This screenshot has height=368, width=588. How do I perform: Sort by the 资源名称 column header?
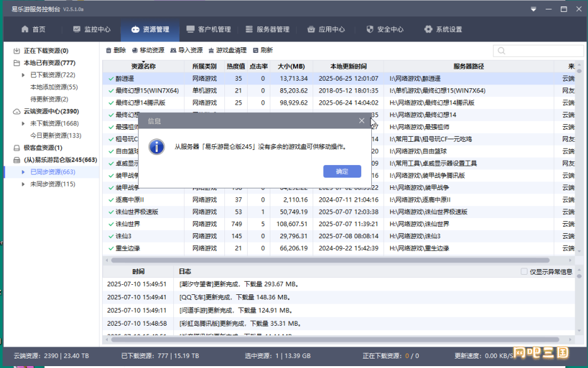pos(143,66)
